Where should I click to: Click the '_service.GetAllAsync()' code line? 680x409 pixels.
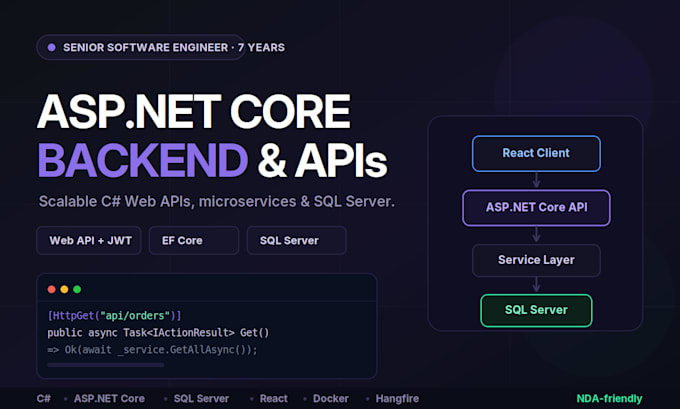pyautogui.click(x=152, y=350)
